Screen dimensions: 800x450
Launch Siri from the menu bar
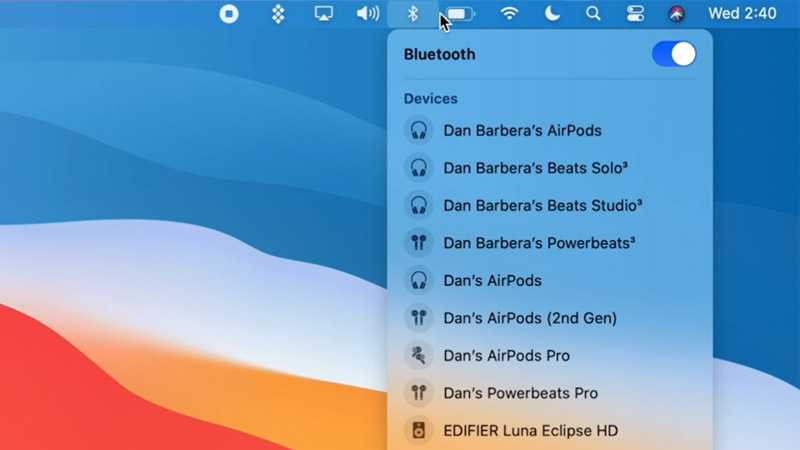677,14
